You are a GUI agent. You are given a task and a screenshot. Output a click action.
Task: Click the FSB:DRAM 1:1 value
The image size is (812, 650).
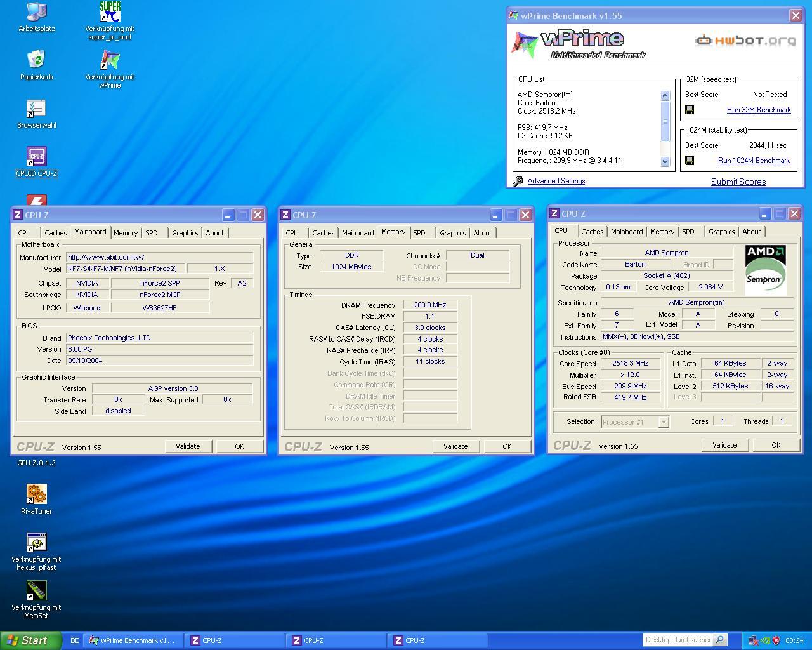[430, 317]
